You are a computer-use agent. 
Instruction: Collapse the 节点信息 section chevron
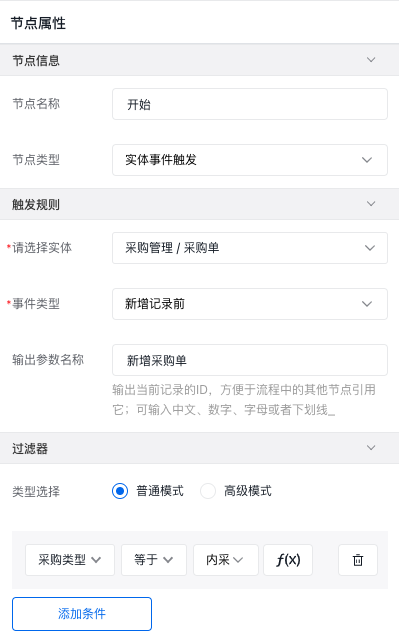coord(371,60)
